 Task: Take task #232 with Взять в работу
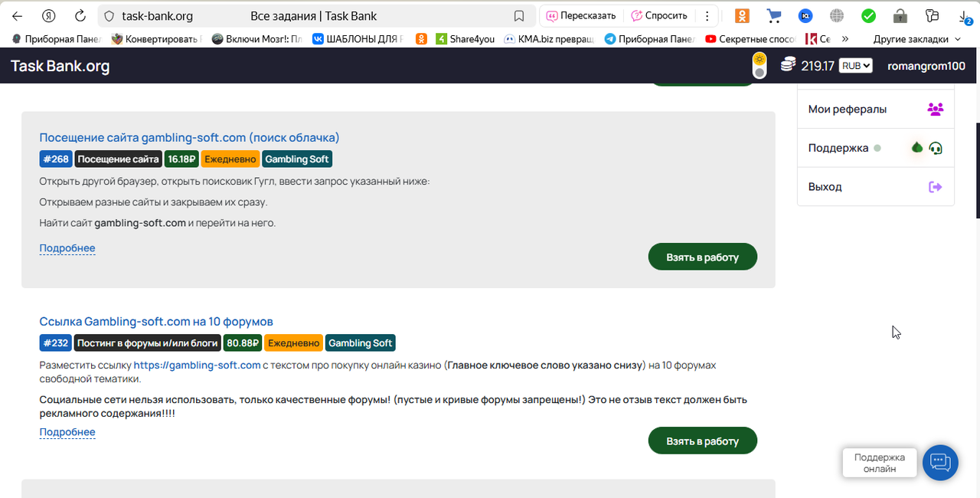(x=703, y=441)
